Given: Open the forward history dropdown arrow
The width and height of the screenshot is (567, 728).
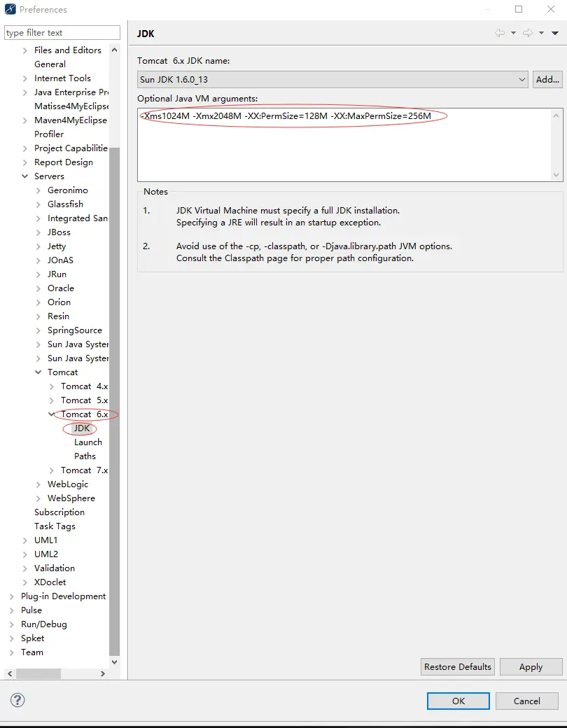Looking at the screenshot, I should point(541,33).
